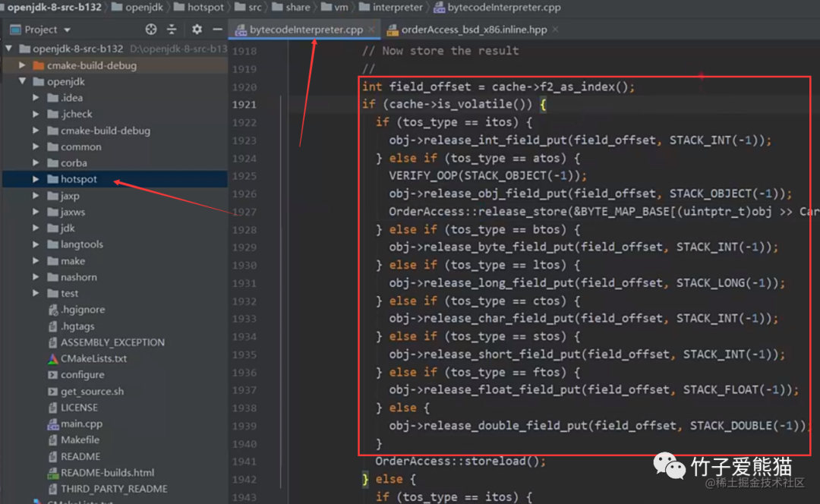820x504 pixels.
Task: Click the get_source.sh script icon
Action: (53, 392)
